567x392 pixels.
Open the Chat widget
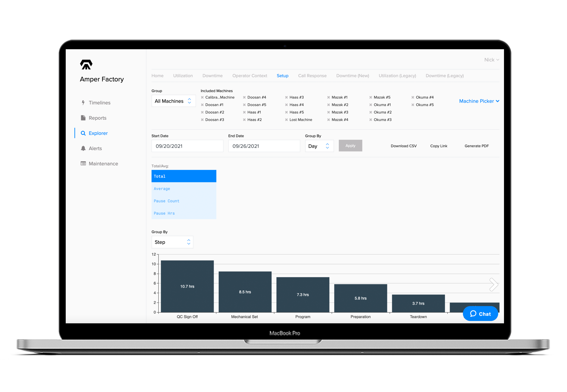[x=480, y=314]
